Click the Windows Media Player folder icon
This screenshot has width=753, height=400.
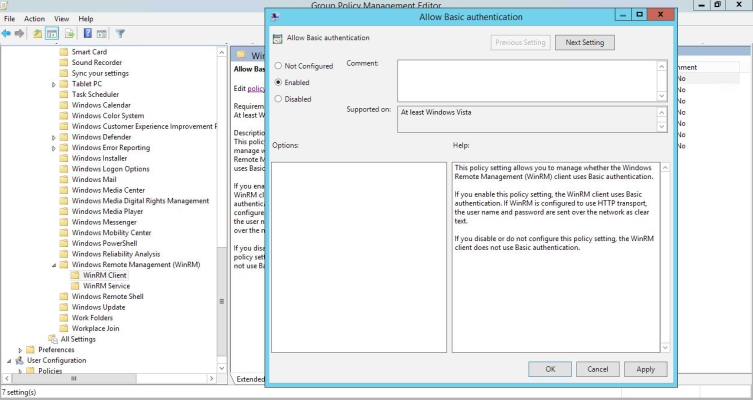63,211
